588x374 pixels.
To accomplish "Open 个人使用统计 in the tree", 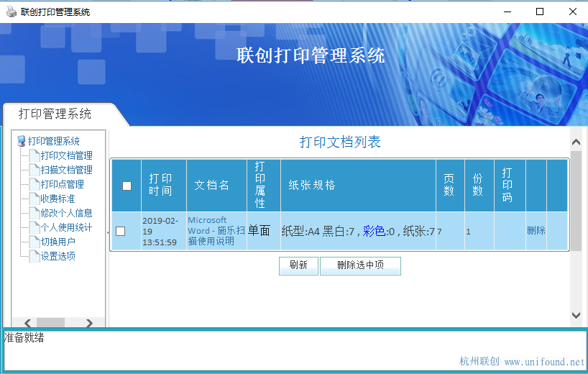I will [x=66, y=227].
